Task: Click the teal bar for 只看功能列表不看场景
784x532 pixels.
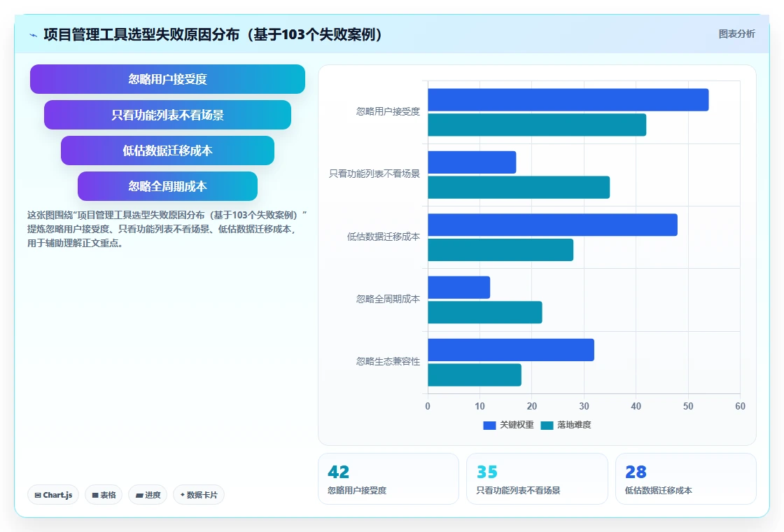Action: [x=519, y=188]
